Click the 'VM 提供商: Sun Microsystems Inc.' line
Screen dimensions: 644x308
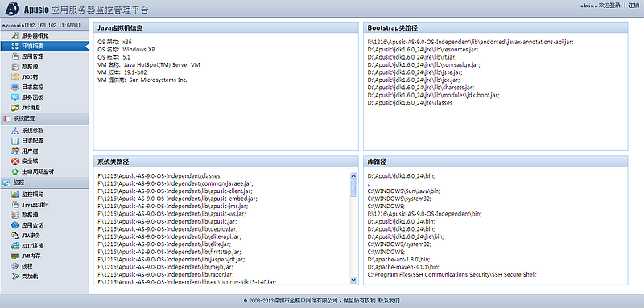coord(142,80)
